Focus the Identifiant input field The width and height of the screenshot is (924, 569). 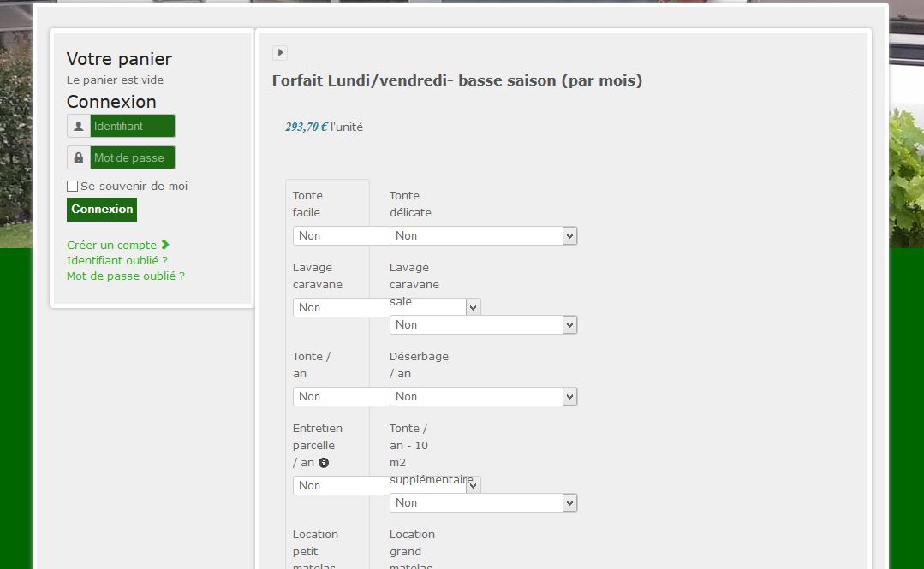132,126
